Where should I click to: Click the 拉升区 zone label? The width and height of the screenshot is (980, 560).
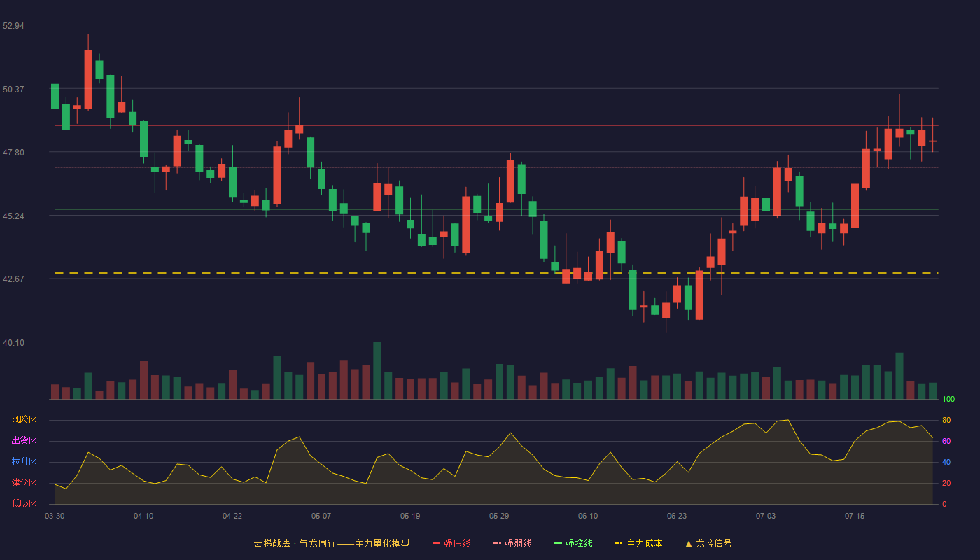24,462
